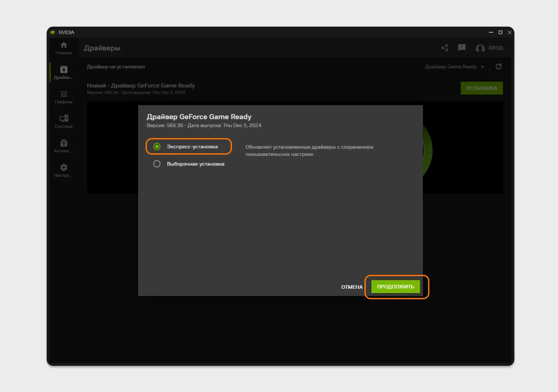
Task: Open the gift-box rewards icon in sidebar
Action: coord(64,143)
